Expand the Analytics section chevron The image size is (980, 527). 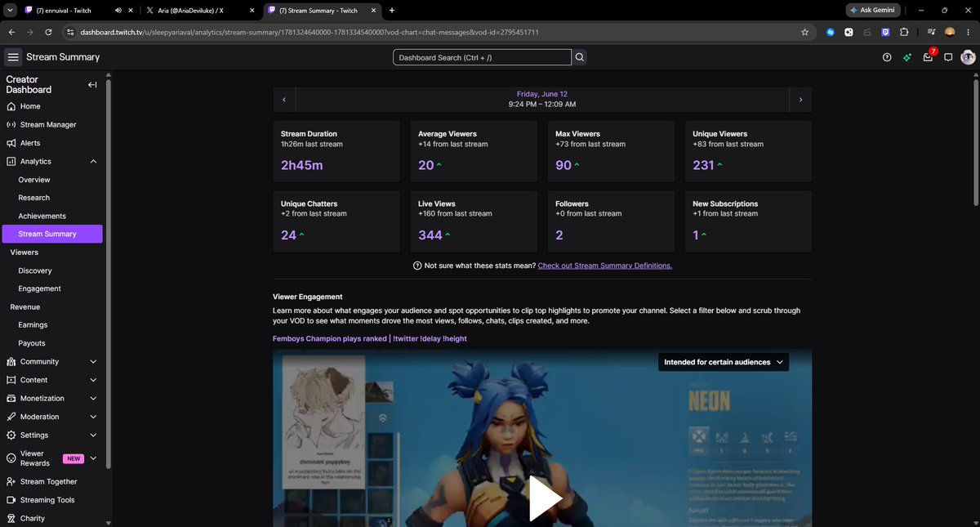click(93, 162)
